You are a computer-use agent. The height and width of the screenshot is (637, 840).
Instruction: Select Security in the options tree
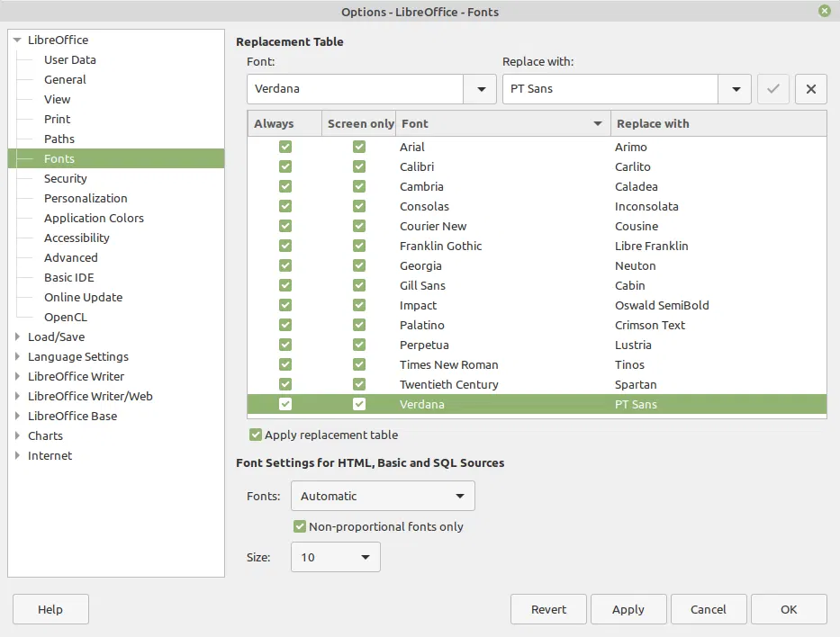pos(66,178)
